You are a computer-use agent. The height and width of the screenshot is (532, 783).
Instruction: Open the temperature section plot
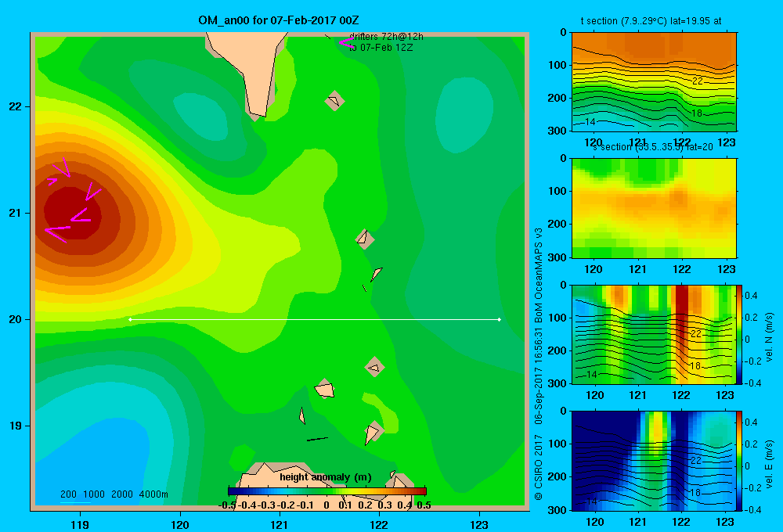(654, 82)
